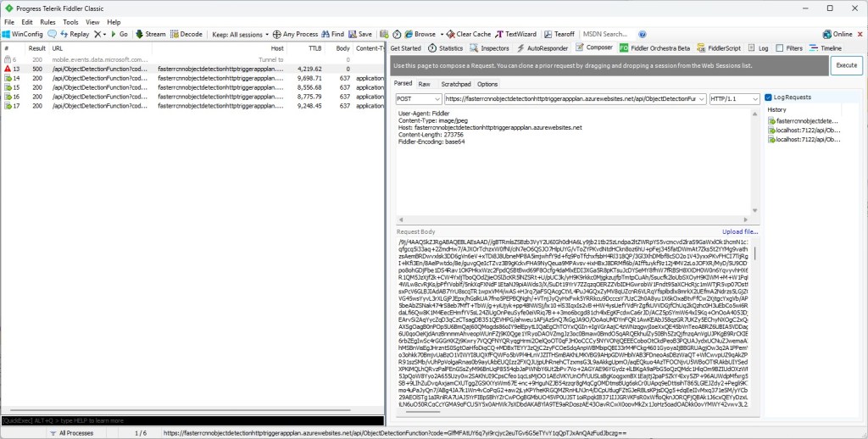The height and width of the screenshot is (439, 868).
Task: Open the TextWizard tool
Action: tap(499, 34)
